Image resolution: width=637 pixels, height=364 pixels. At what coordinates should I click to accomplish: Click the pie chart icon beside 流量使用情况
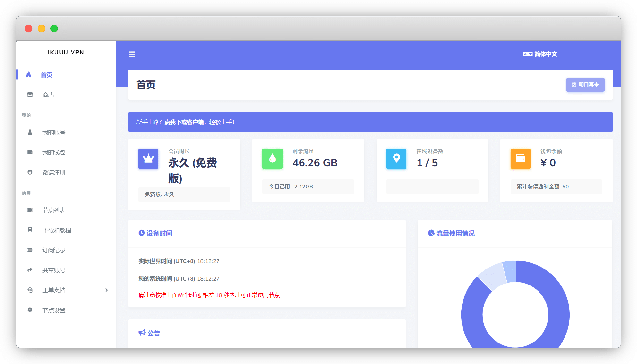[x=431, y=233]
